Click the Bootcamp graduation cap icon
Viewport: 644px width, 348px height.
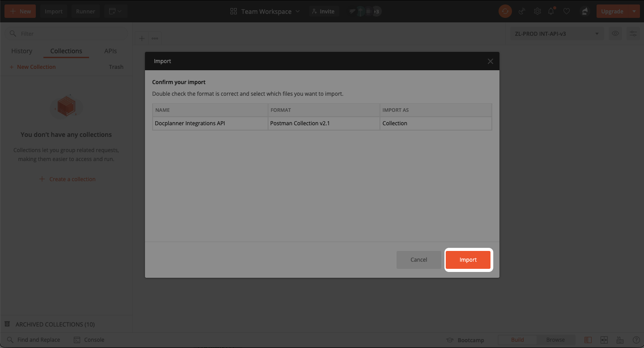coord(450,340)
